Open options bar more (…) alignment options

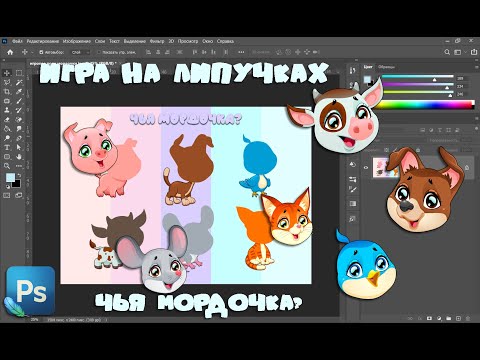click(x=241, y=52)
